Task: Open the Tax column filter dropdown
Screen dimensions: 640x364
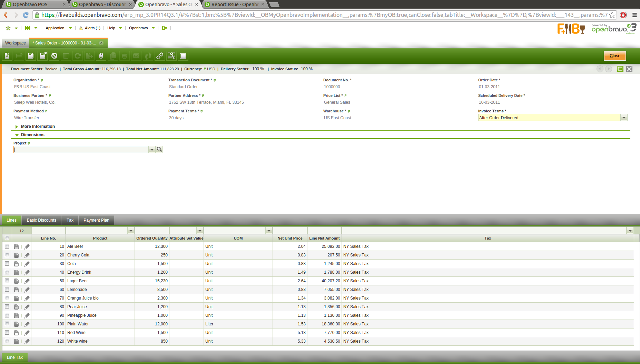Action: [x=630, y=231]
